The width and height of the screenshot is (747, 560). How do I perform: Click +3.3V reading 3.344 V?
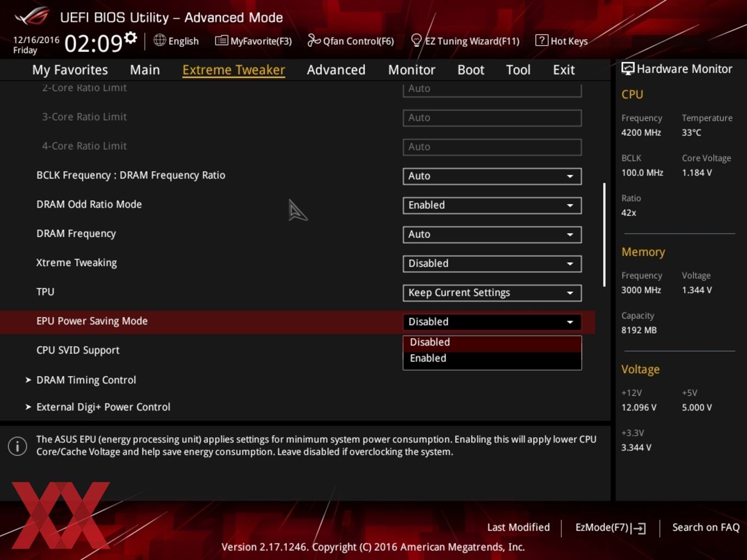636,447
